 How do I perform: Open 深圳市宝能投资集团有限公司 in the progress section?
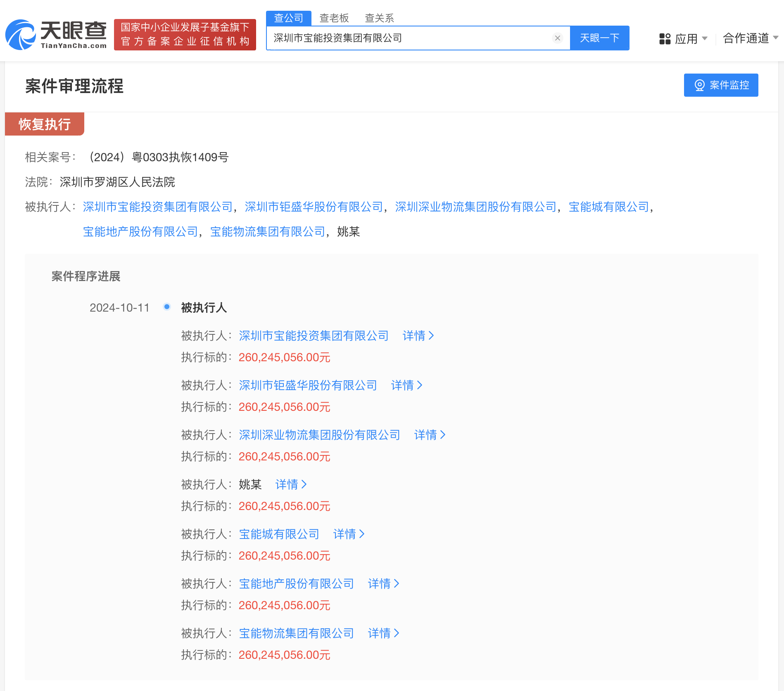314,336
